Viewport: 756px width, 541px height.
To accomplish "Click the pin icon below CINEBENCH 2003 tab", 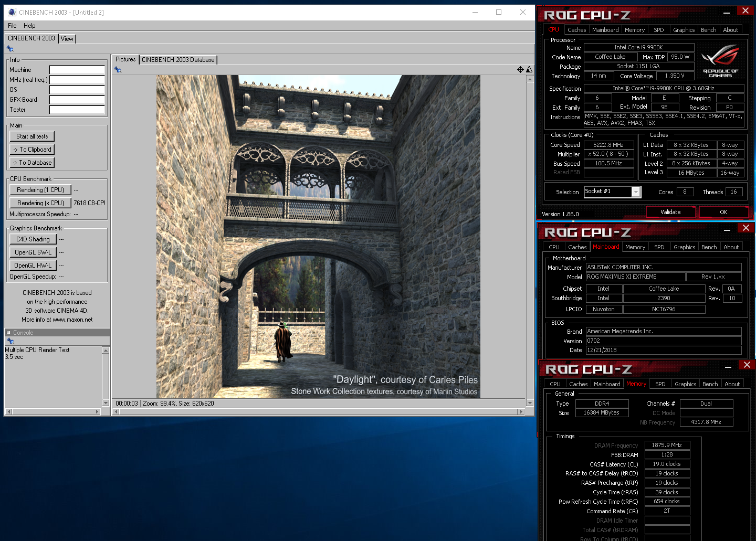I will click(10, 49).
